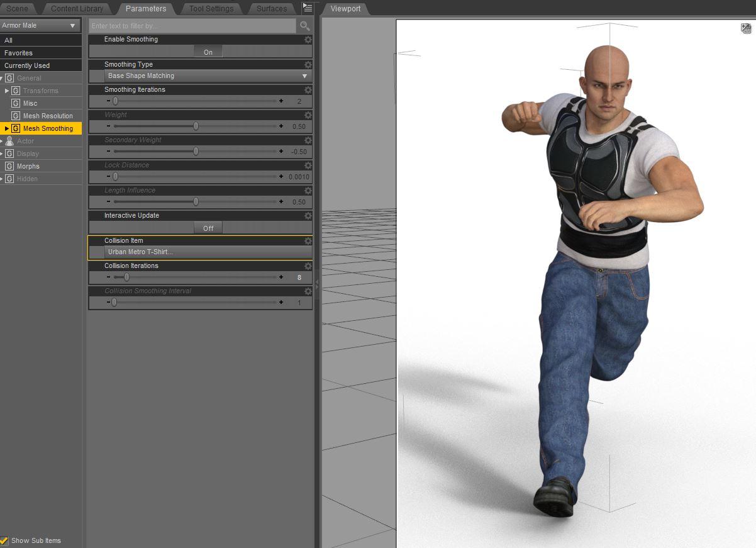Uncheck Show Sub Items checkbox
The height and width of the screenshot is (548, 756).
click(x=4, y=540)
